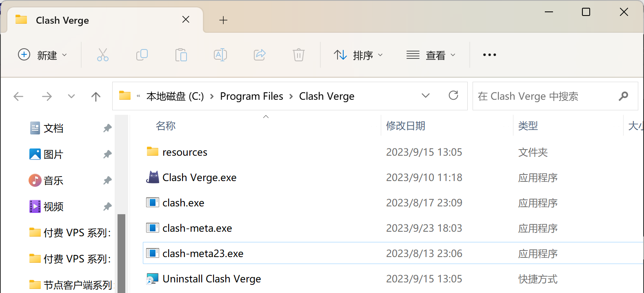Open the 新建 dropdown menu
644x293 pixels.
[42, 55]
